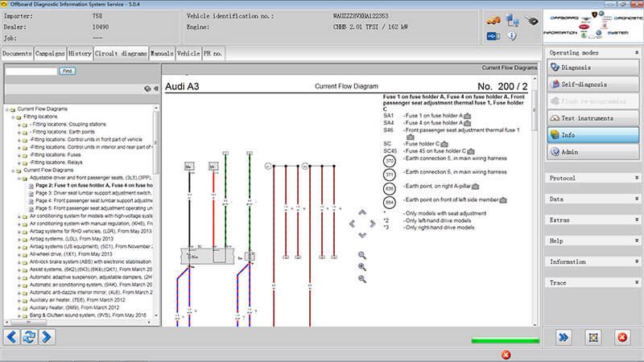Expand Fitting locations: Fuses tree node
This screenshot has width=644, height=362.
pyautogui.click(x=19, y=155)
